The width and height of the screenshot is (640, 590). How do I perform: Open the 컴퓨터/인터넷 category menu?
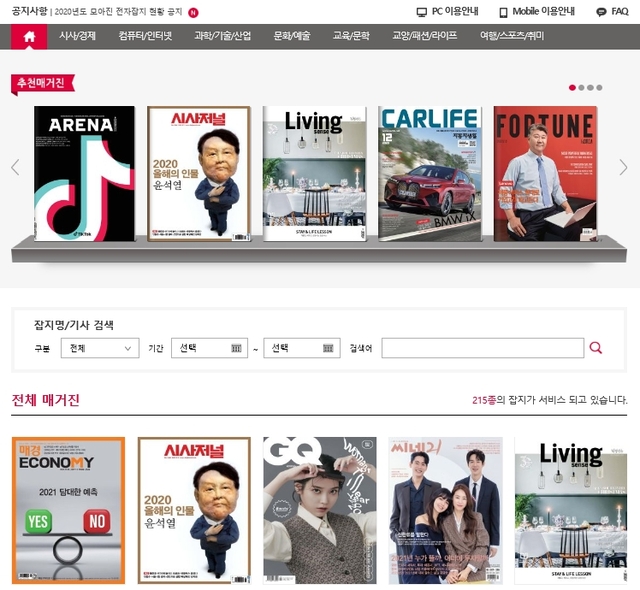pyautogui.click(x=144, y=36)
